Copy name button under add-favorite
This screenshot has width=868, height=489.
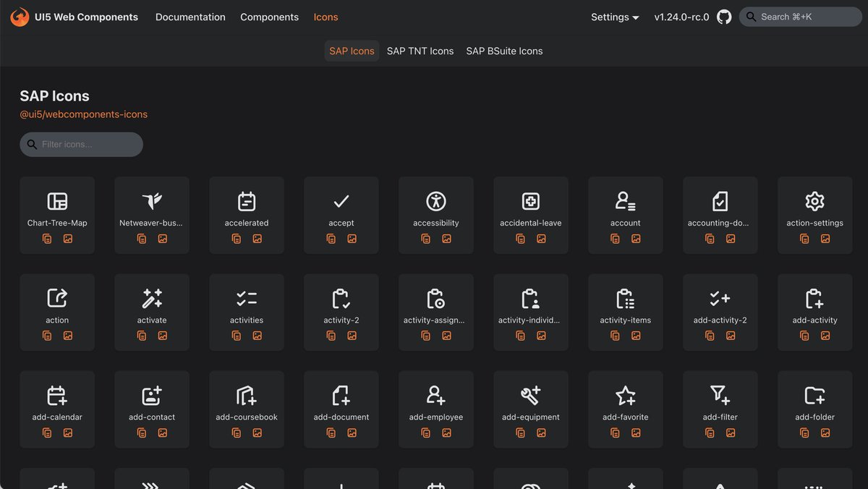(x=616, y=433)
